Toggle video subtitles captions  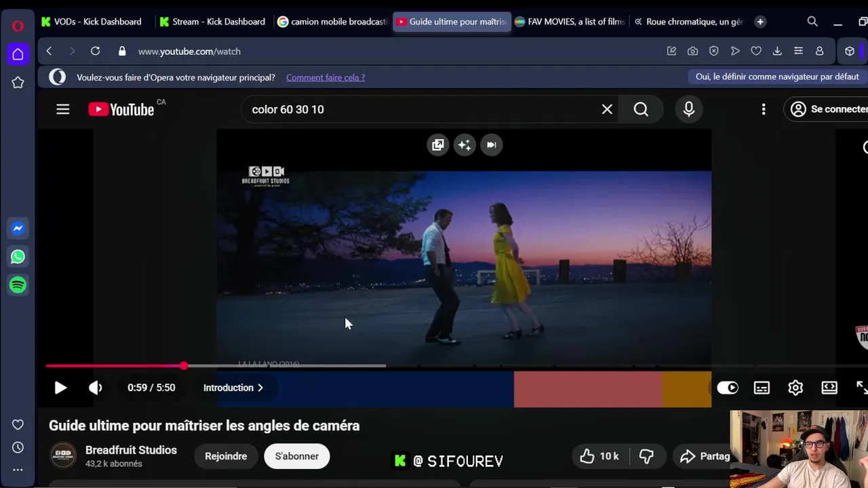click(x=762, y=388)
